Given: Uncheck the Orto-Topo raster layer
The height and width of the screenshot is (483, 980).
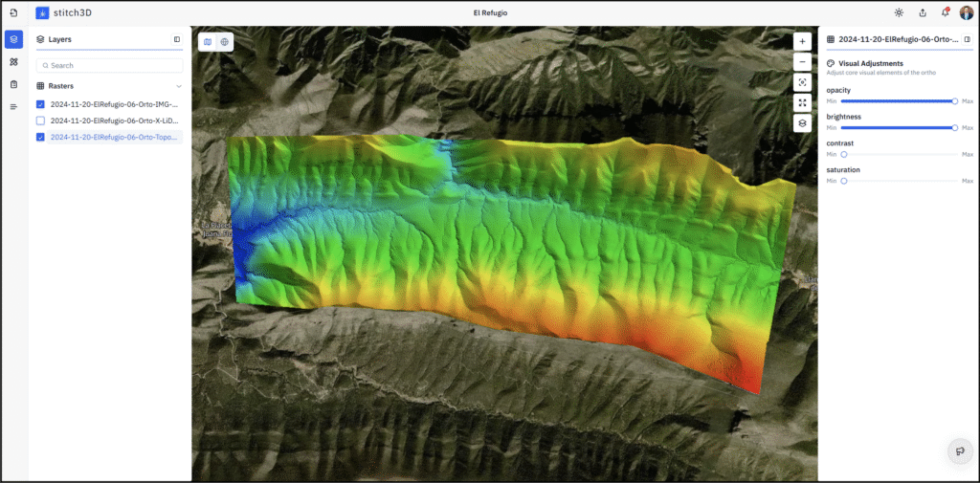Looking at the screenshot, I should click(x=40, y=137).
